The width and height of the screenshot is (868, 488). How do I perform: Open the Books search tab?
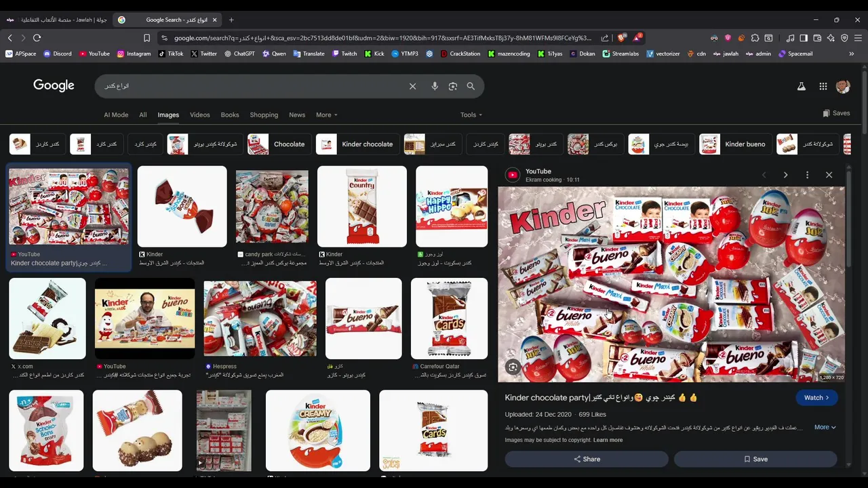pyautogui.click(x=230, y=115)
